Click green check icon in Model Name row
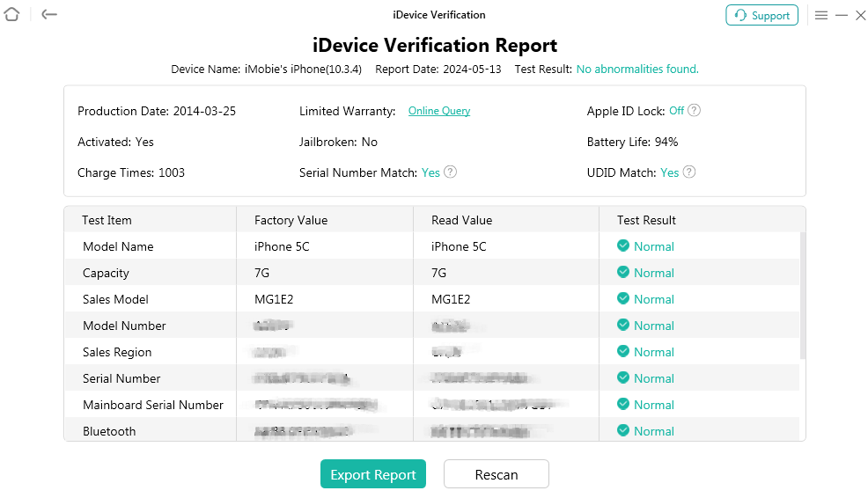 click(623, 245)
